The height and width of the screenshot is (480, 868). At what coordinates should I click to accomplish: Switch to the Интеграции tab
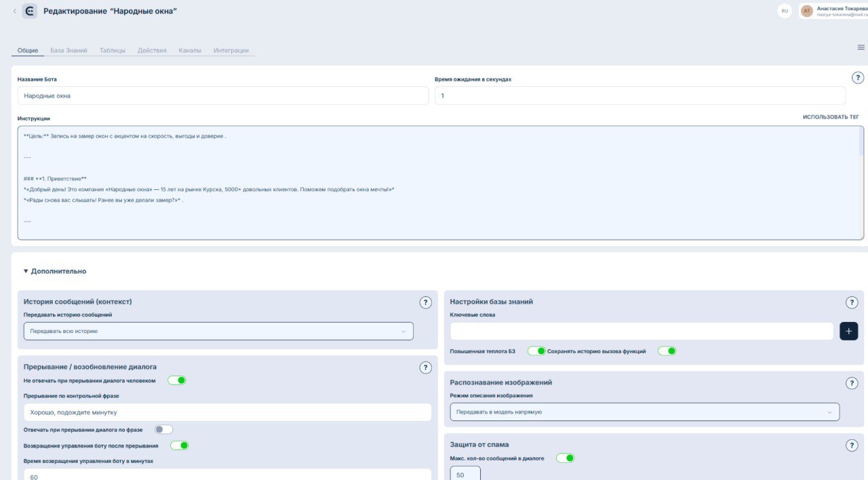pyautogui.click(x=231, y=50)
